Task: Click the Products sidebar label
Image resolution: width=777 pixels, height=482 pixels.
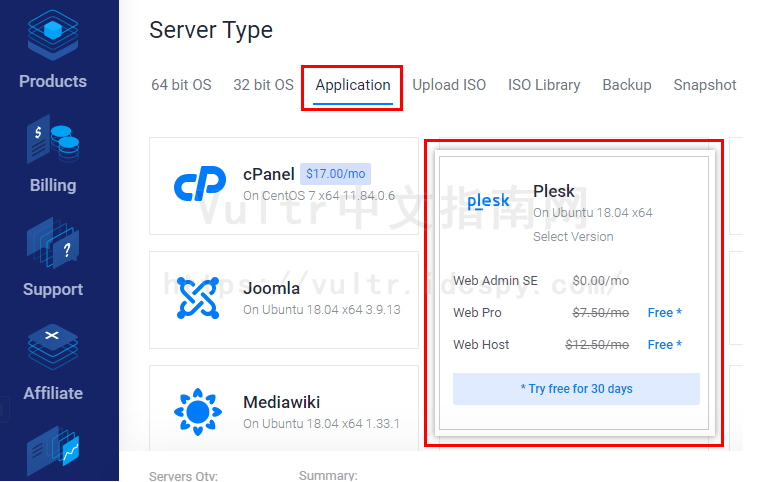Action: [x=53, y=81]
